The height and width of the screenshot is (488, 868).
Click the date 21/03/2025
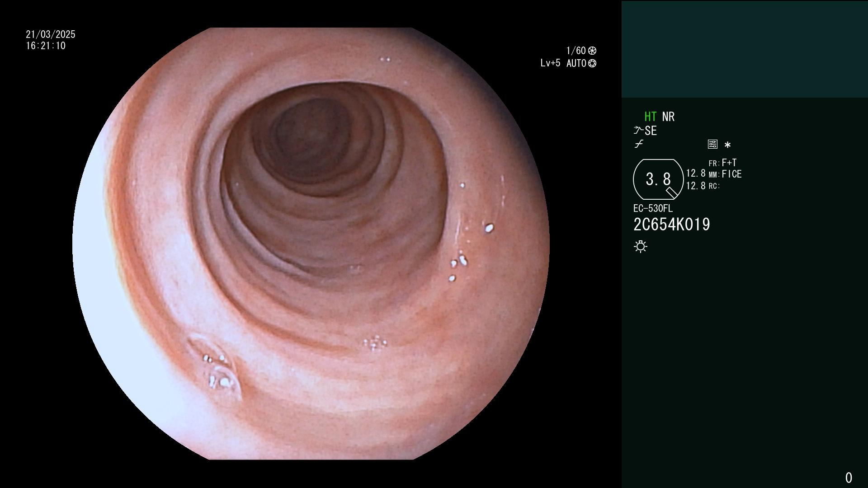coord(51,34)
